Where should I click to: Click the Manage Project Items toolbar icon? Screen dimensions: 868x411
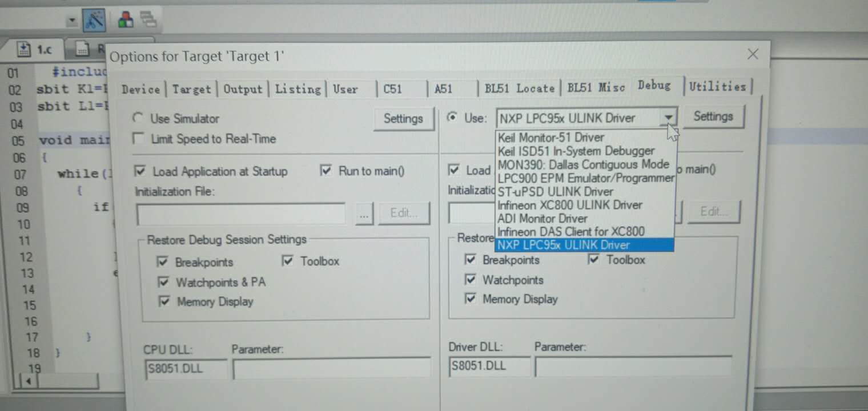point(125,18)
